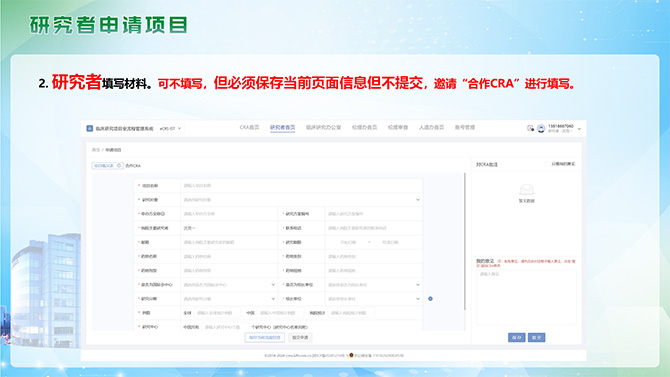Click the small icon in first form tab
The image size is (670, 377).
click(119, 166)
